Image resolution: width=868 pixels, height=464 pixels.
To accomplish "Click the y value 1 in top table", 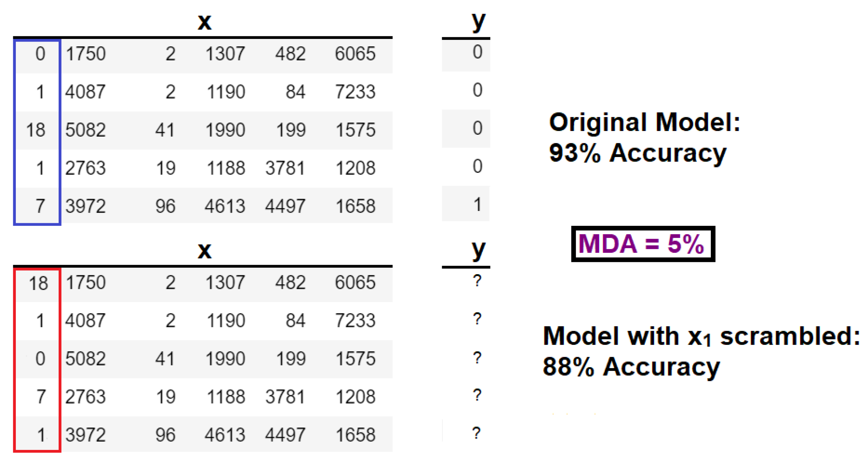I will [x=478, y=204].
